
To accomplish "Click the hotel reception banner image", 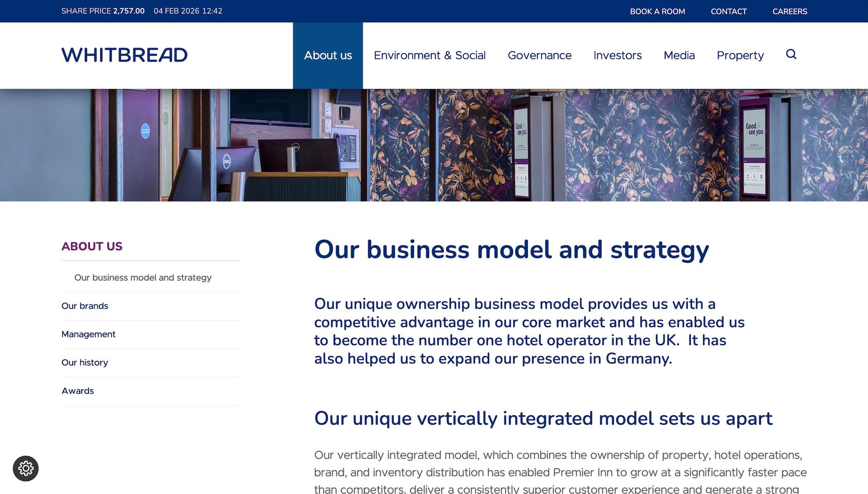I will click(434, 145).
